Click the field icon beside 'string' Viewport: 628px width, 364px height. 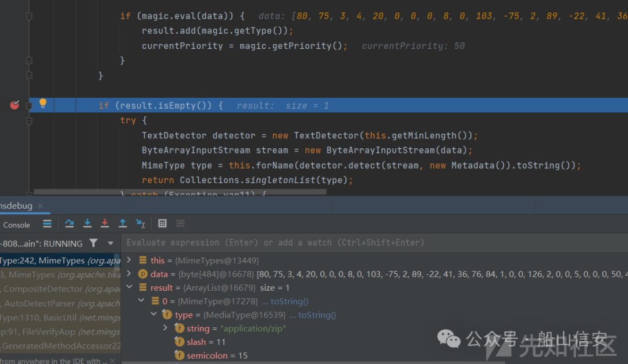pos(180,329)
